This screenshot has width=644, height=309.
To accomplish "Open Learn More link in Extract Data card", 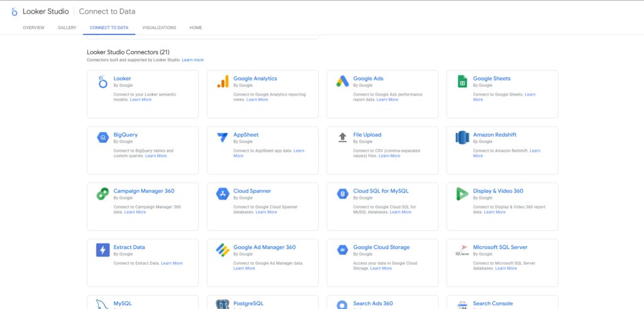I will (x=172, y=263).
